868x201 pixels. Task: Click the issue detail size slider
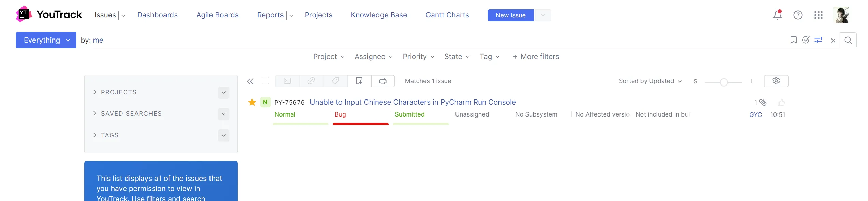723,82
